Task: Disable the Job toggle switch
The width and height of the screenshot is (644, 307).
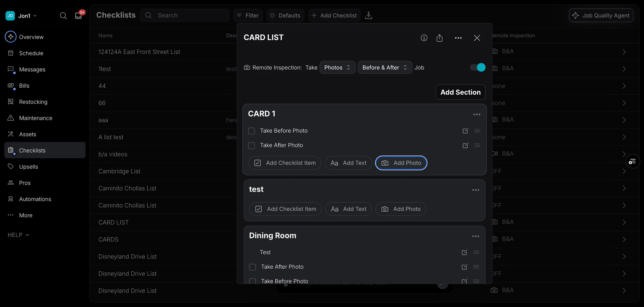Action: click(477, 67)
